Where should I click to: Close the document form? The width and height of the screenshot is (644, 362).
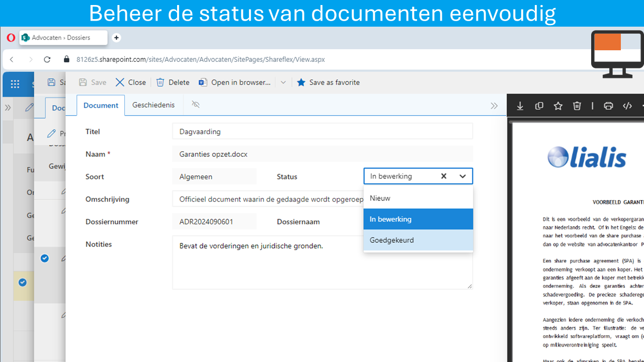click(130, 82)
